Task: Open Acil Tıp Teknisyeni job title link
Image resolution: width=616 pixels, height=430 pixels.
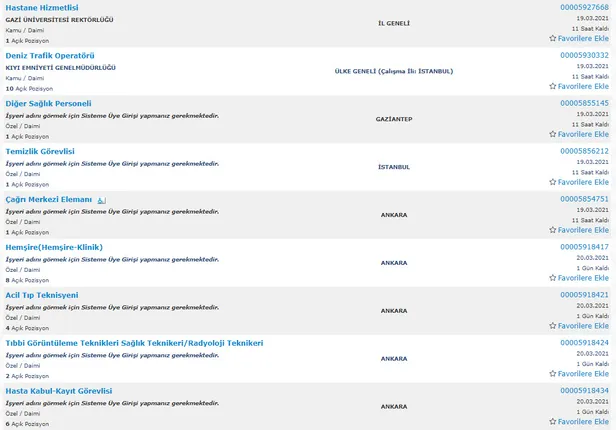Action: [42, 295]
